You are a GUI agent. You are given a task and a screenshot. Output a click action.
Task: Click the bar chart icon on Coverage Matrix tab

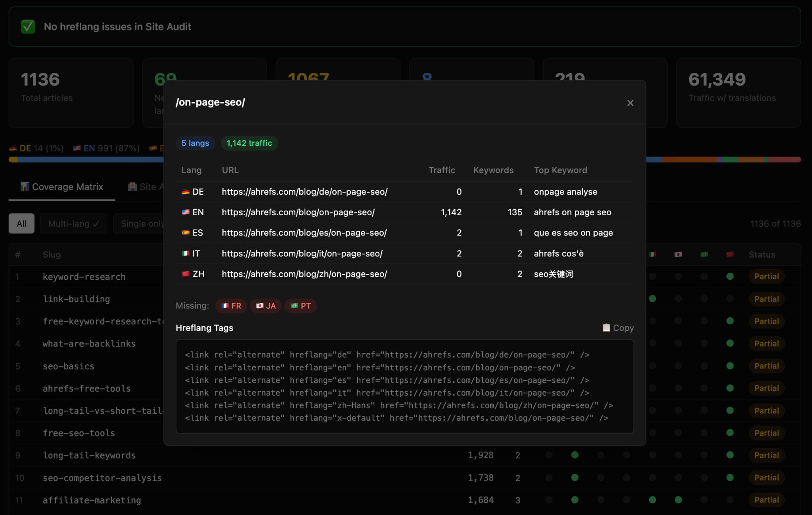click(x=25, y=186)
